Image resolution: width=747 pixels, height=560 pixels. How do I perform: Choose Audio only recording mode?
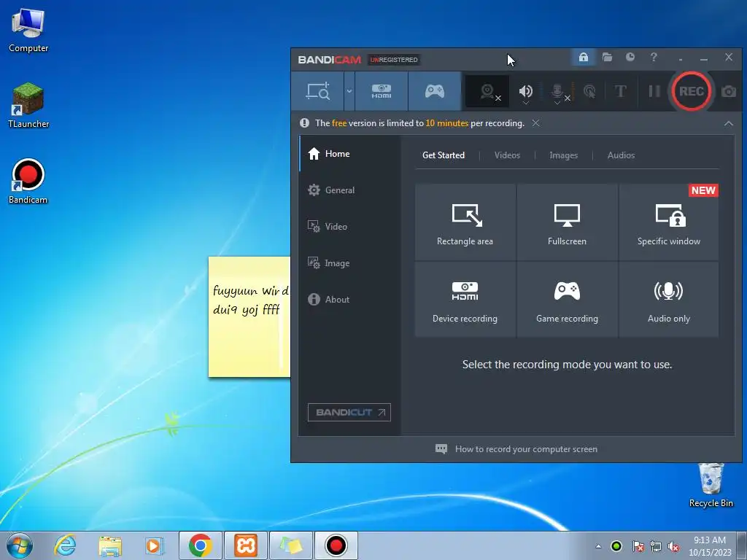tap(669, 300)
